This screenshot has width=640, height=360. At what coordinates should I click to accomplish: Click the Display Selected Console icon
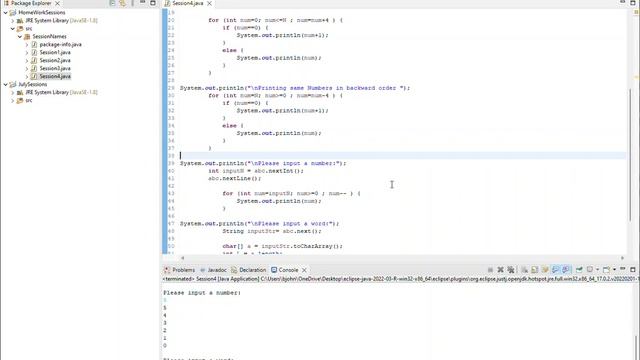pos(590,270)
